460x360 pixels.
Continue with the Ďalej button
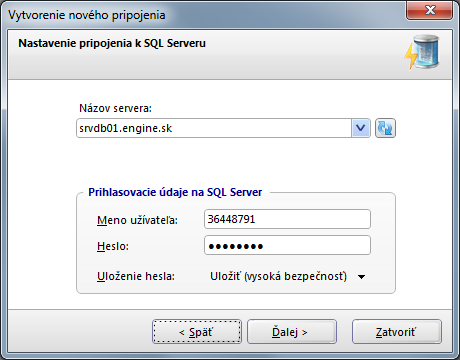(x=292, y=332)
